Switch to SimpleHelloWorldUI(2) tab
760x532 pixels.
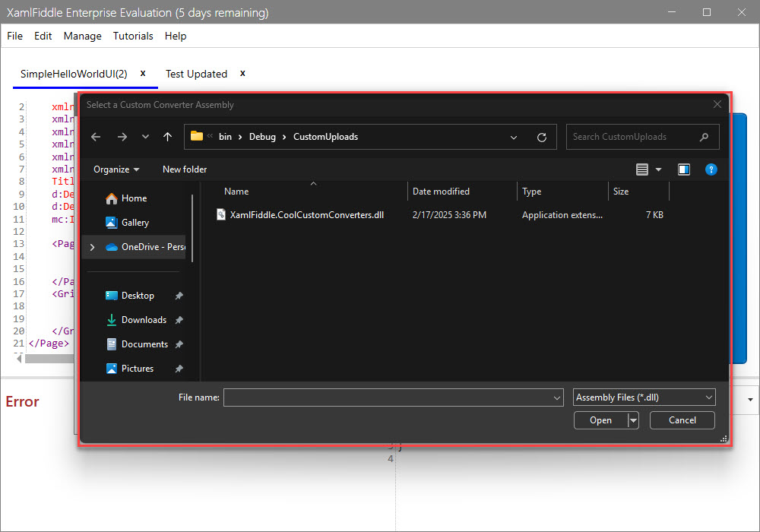coord(74,74)
